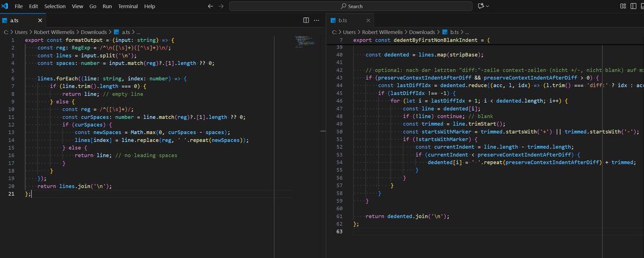Expand symbol breadcrumb ellipsis after b.ts
This screenshot has height=258, width=644.
[466, 32]
